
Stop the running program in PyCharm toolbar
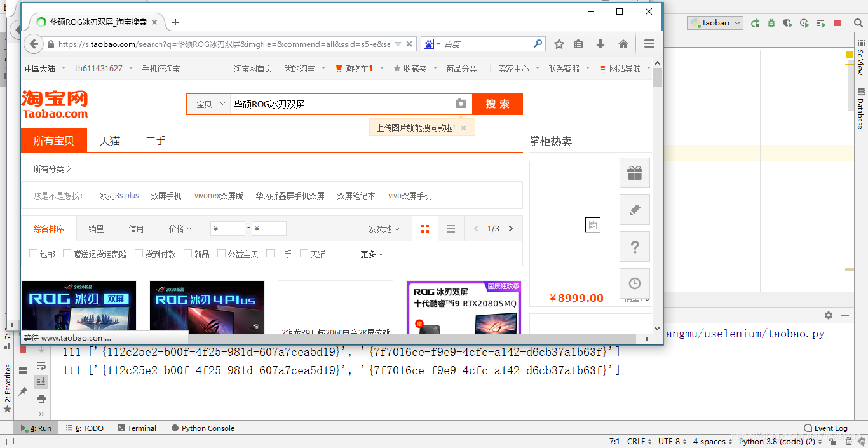coord(837,23)
